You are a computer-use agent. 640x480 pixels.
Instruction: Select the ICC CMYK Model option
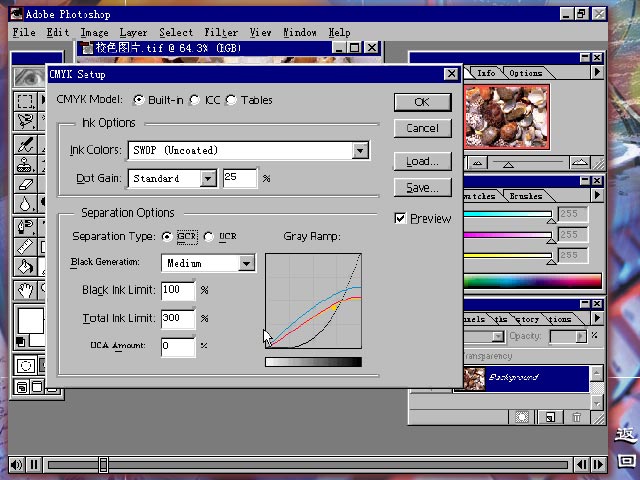point(196,100)
